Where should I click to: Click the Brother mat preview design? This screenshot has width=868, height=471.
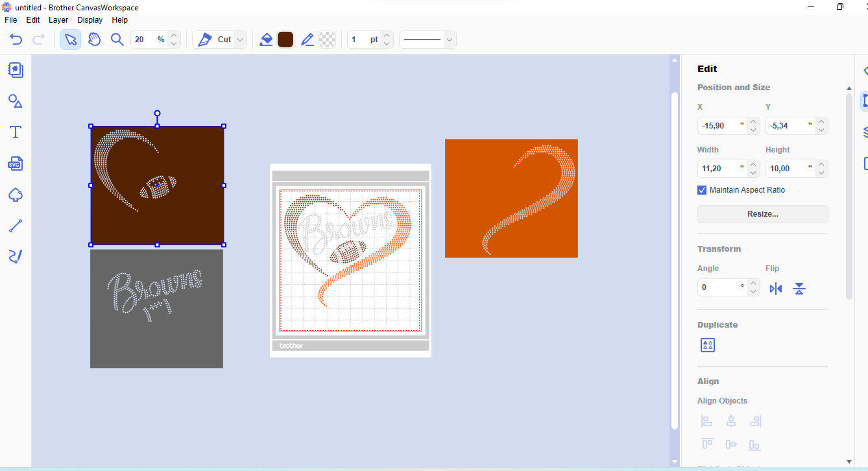tap(350, 260)
